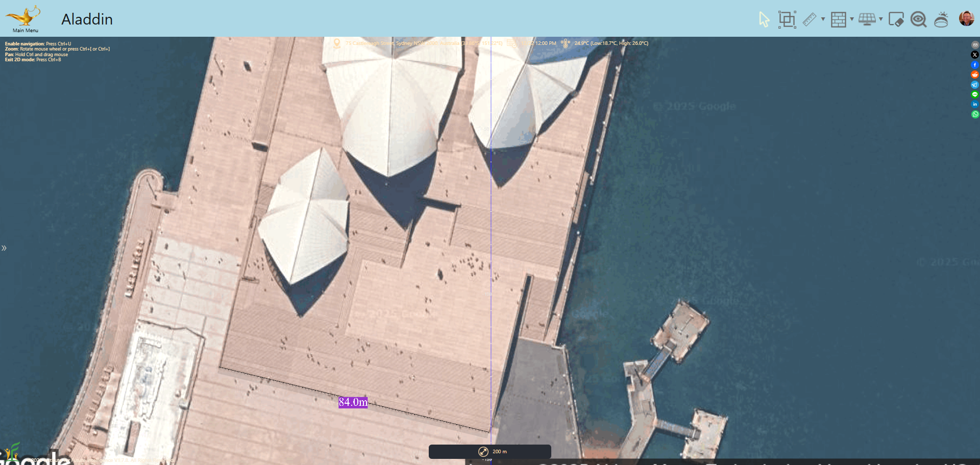Select the solar panel tool
980x465 pixels.
867,19
